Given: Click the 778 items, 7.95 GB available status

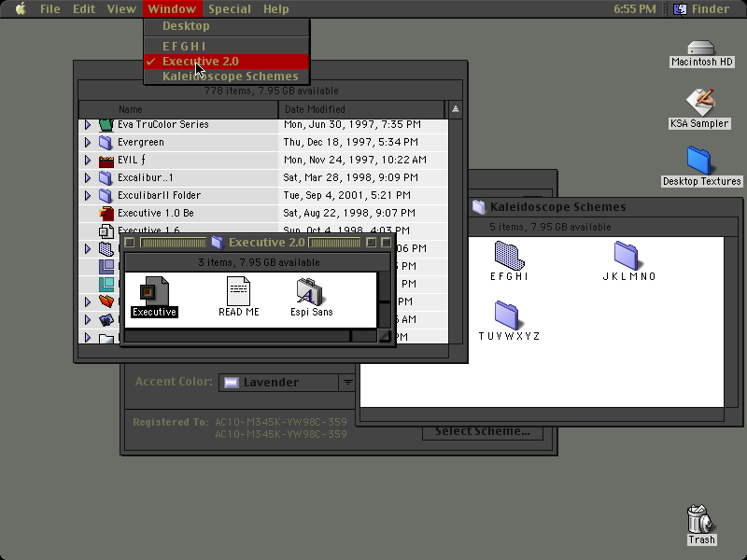Looking at the screenshot, I should click(x=271, y=91).
